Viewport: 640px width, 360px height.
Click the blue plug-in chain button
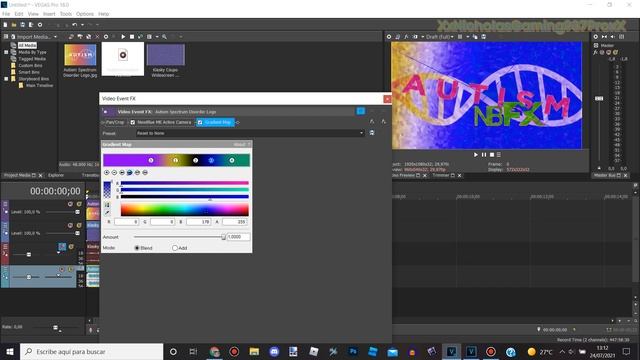tap(361, 111)
